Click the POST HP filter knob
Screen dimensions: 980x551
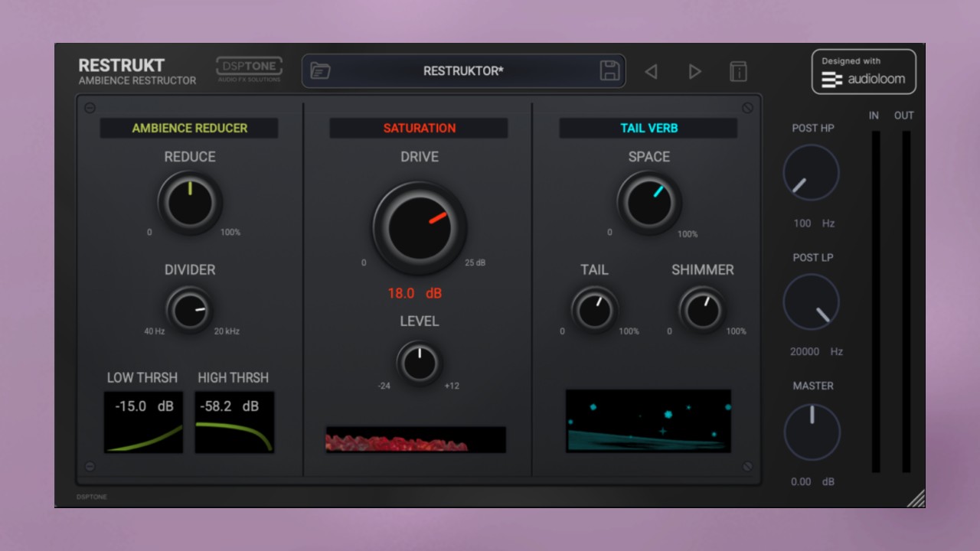[x=812, y=172]
